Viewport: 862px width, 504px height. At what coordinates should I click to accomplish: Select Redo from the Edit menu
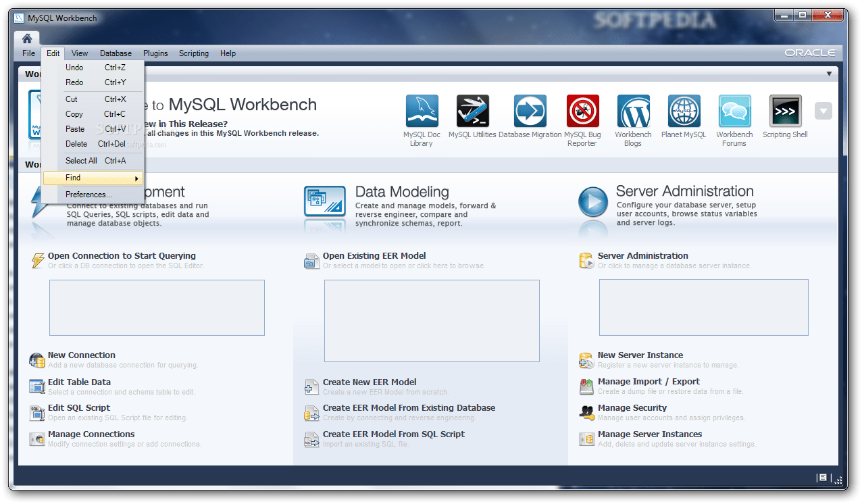[x=93, y=82]
